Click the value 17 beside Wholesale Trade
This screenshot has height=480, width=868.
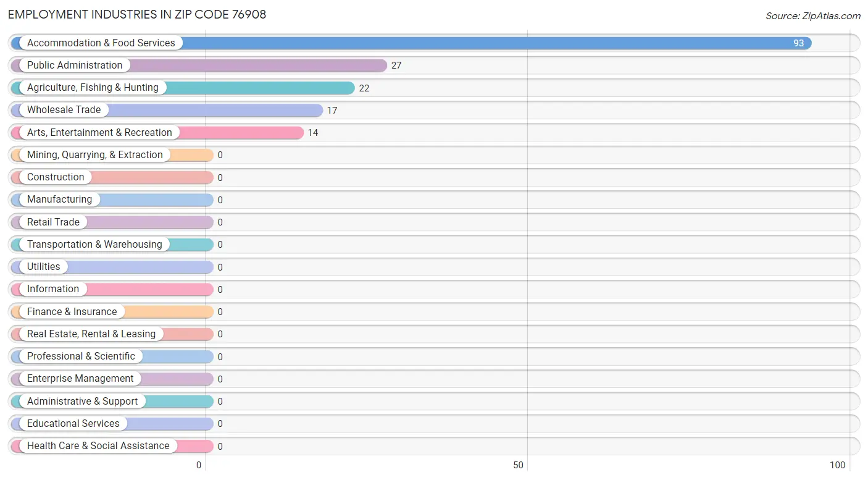[332, 111]
